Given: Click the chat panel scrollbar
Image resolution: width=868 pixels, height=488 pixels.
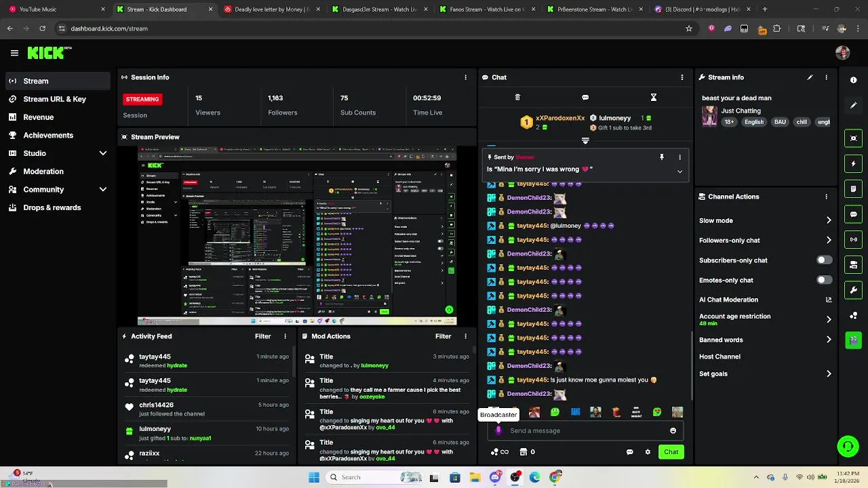Looking at the screenshot, I should [x=691, y=365].
